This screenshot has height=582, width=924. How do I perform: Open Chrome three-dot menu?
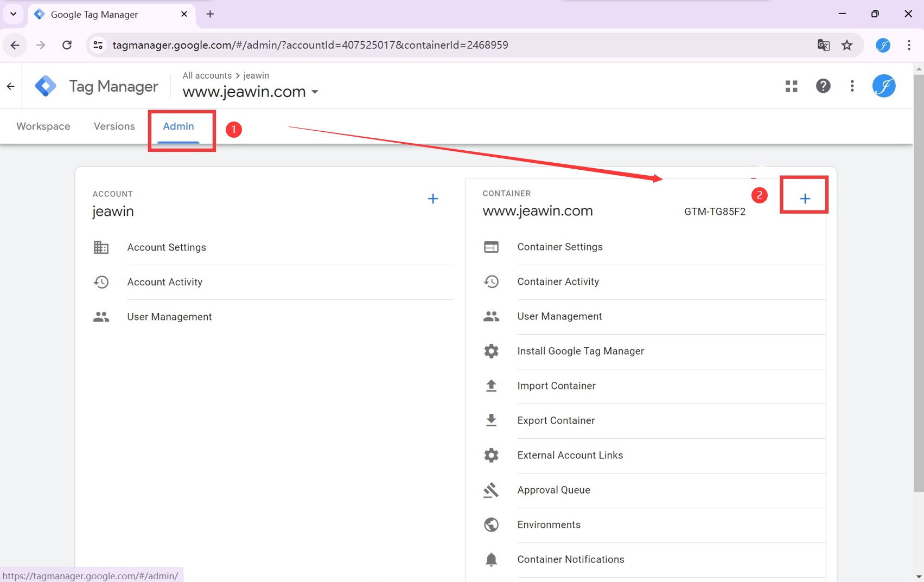[909, 45]
